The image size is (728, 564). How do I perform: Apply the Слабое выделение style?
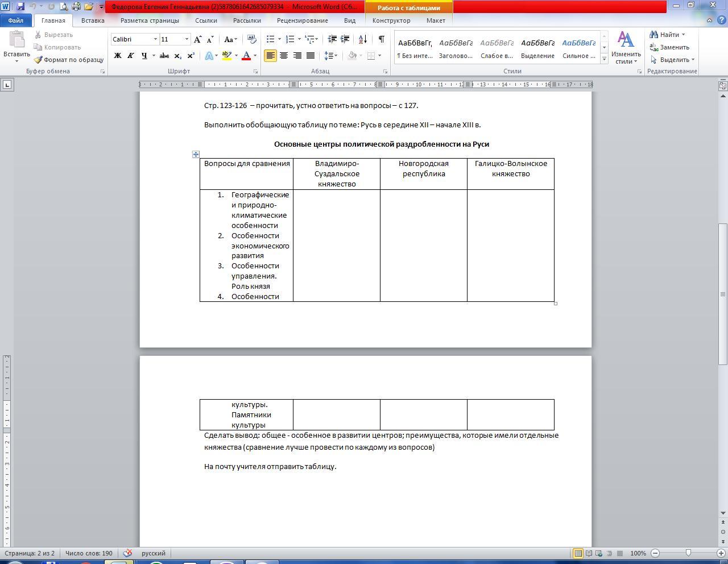(x=497, y=48)
